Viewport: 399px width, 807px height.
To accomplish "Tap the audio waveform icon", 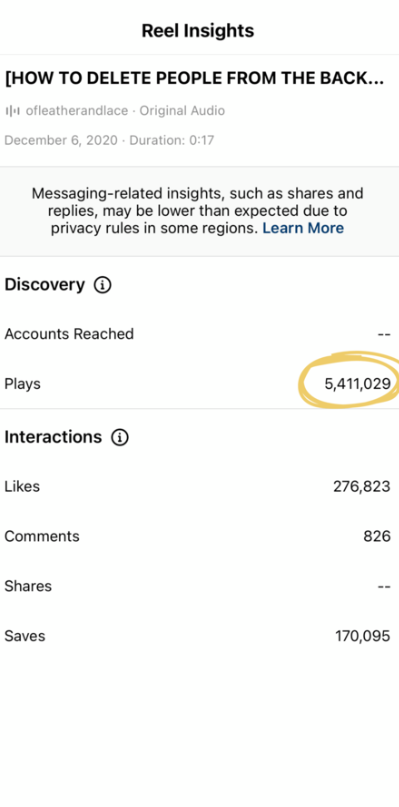I will (x=12, y=111).
